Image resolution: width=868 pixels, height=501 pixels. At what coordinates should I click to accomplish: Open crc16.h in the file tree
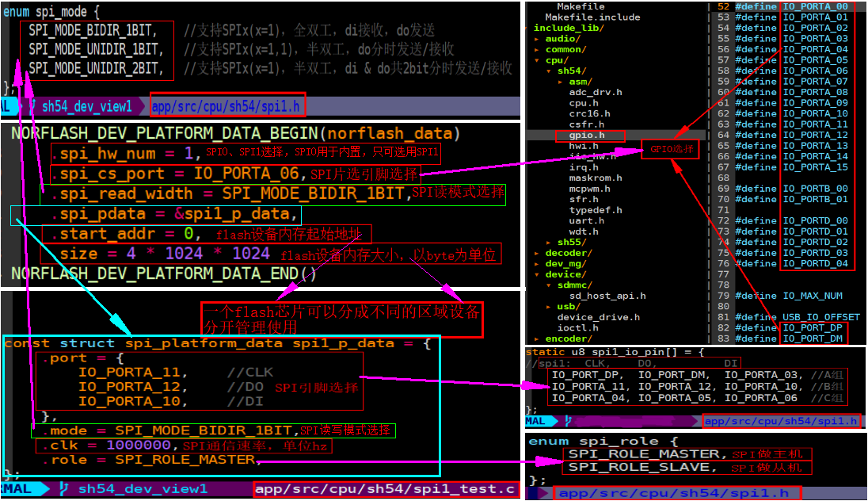589,113
